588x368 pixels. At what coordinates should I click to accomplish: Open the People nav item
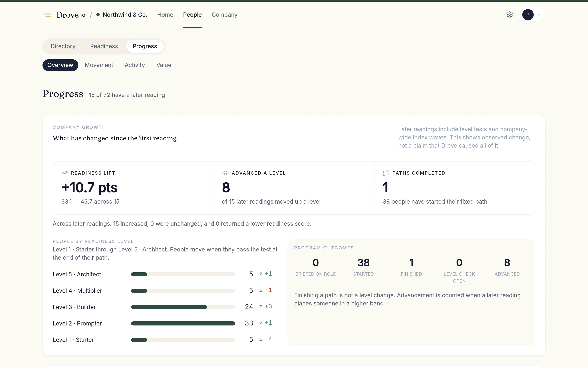point(192,15)
